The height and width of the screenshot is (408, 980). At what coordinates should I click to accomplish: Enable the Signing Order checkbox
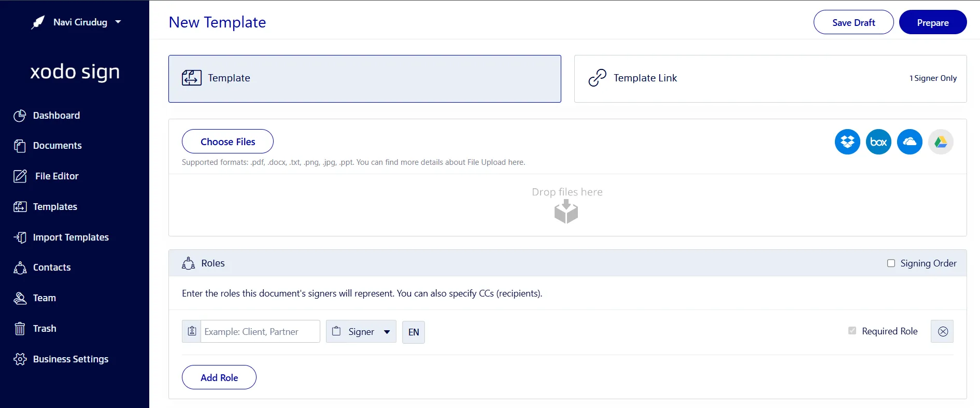pos(891,263)
